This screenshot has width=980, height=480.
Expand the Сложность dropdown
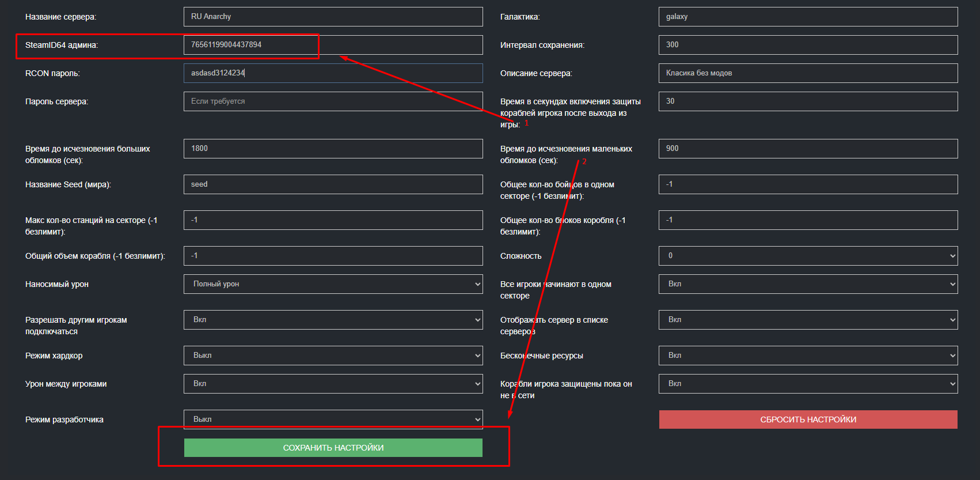pyautogui.click(x=808, y=256)
